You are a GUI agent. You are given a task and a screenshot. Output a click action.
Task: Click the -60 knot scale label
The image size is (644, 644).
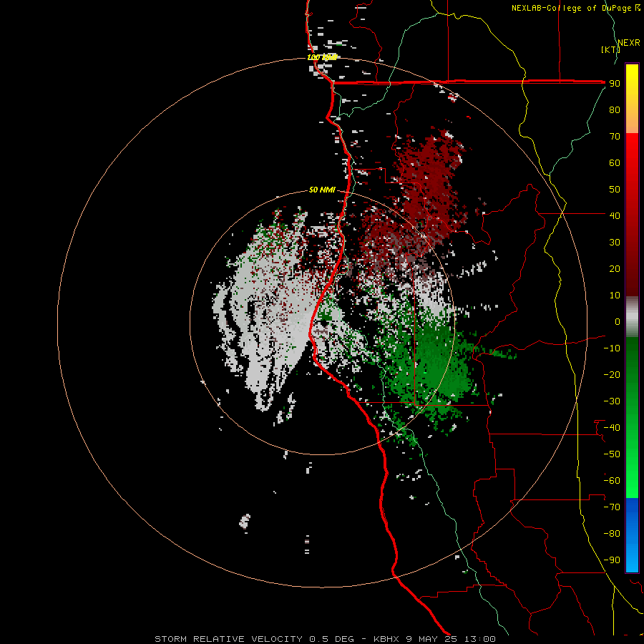point(612,481)
